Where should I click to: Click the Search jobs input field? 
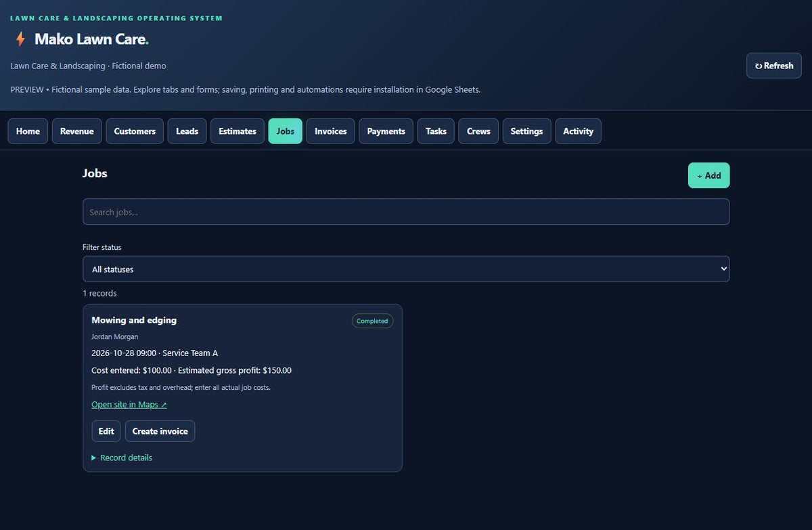406,212
